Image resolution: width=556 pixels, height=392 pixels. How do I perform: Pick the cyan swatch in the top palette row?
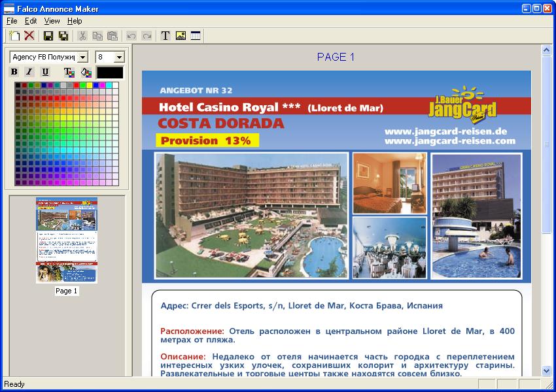[x=109, y=86]
